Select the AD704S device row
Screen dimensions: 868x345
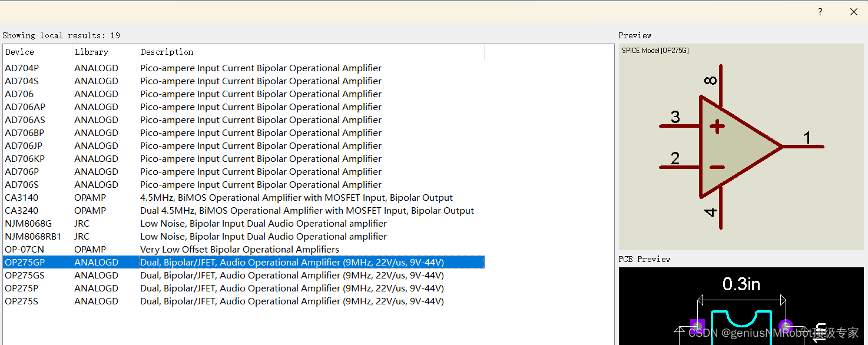(244, 81)
